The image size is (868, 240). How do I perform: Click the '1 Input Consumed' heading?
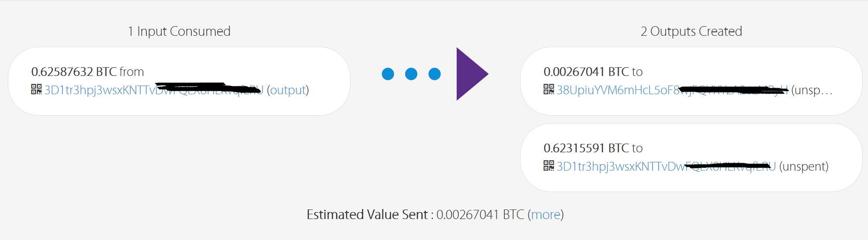[179, 31]
